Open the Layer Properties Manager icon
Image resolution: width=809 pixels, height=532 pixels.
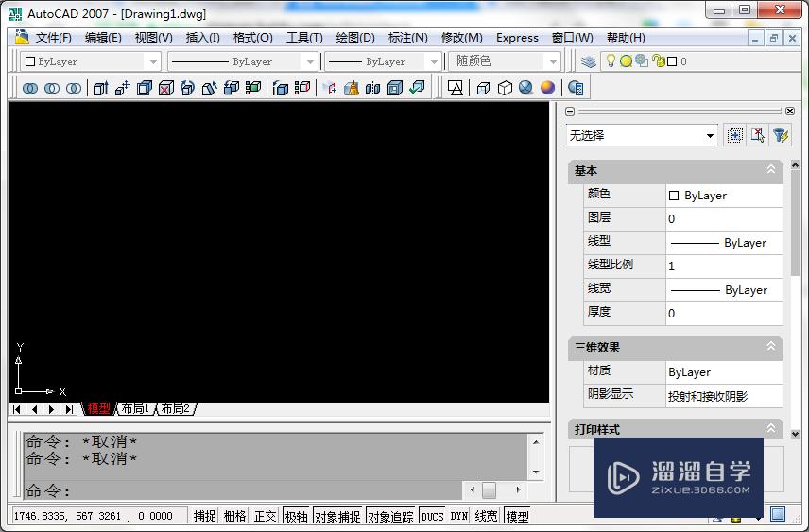[x=589, y=61]
